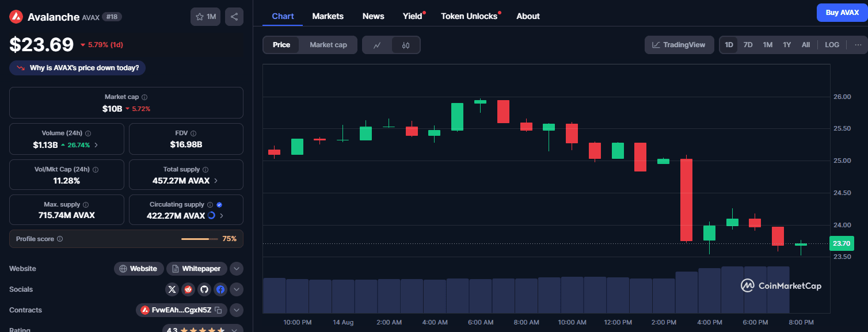The height and width of the screenshot is (332, 868).
Task: Open the Facebook social link
Action: point(220,289)
